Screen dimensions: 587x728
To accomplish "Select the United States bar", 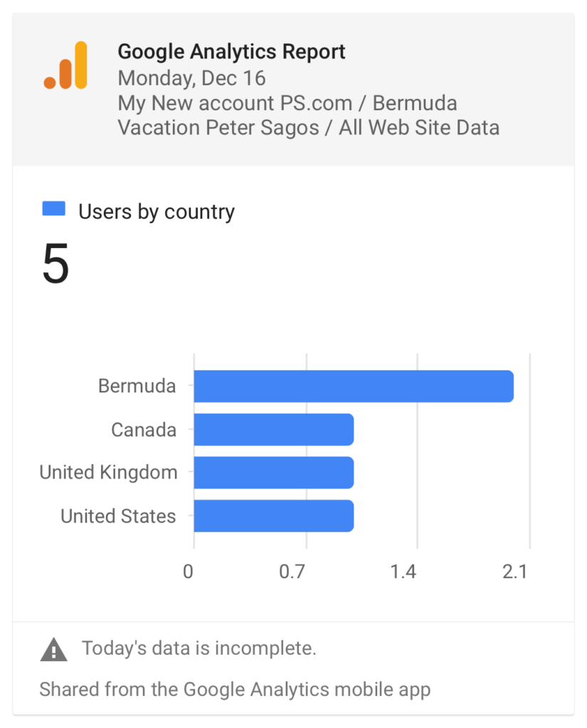I will pyautogui.click(x=274, y=516).
